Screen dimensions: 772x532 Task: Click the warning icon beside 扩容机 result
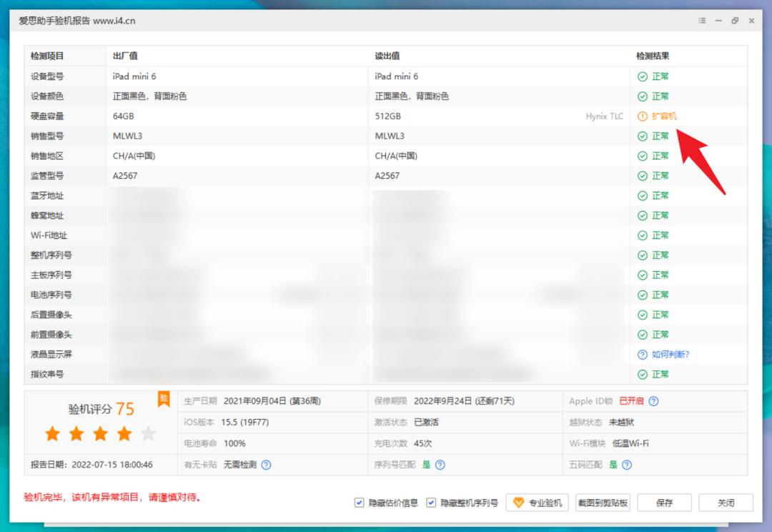pyautogui.click(x=643, y=116)
